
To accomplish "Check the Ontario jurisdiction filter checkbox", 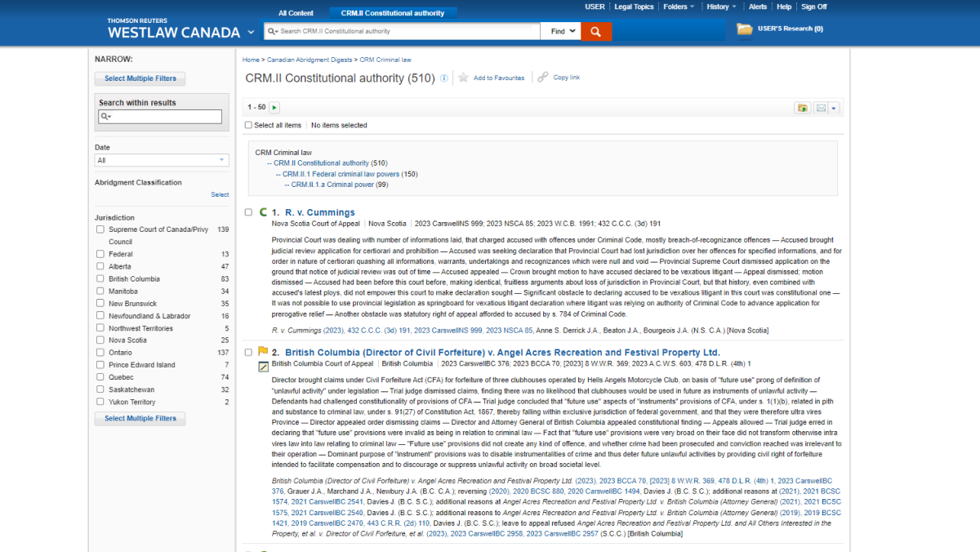I will click(100, 352).
